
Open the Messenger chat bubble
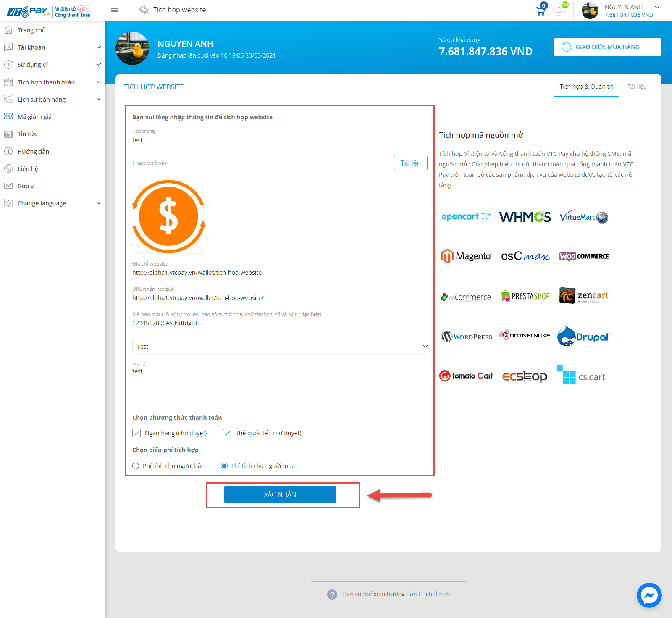pyautogui.click(x=649, y=595)
